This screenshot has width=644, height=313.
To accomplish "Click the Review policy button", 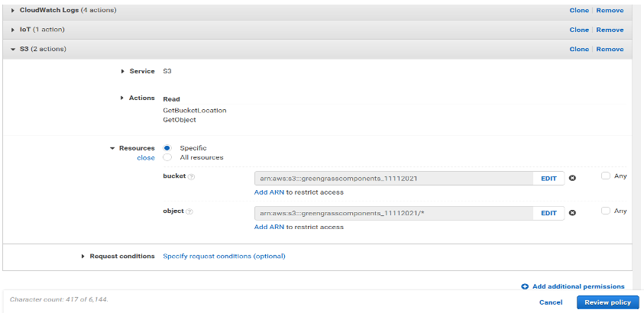I will tap(608, 302).
